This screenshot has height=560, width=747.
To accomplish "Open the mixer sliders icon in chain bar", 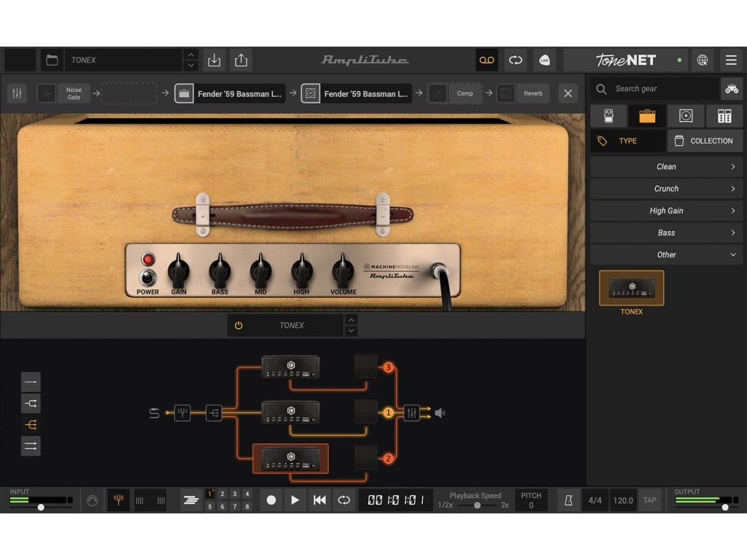I will [x=18, y=93].
